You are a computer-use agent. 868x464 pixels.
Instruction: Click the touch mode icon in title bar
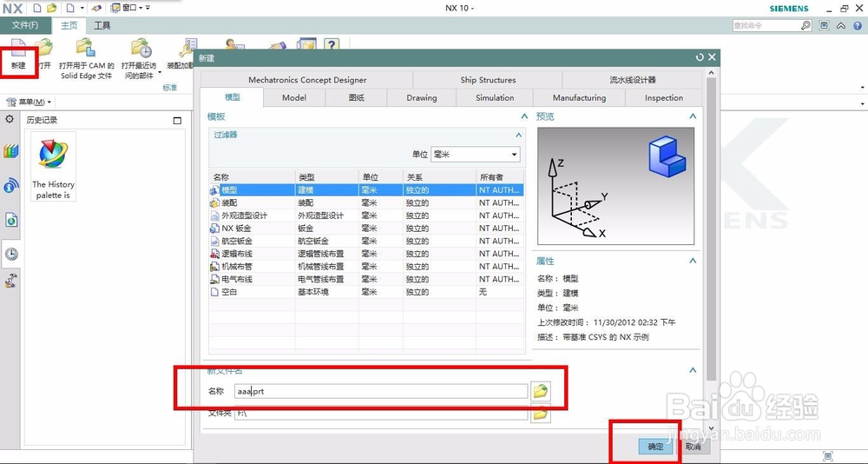(96, 8)
